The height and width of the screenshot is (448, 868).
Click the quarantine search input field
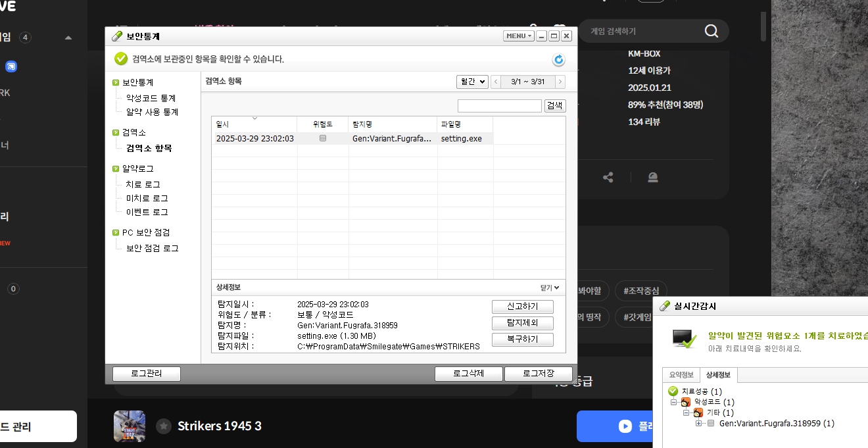[499, 106]
